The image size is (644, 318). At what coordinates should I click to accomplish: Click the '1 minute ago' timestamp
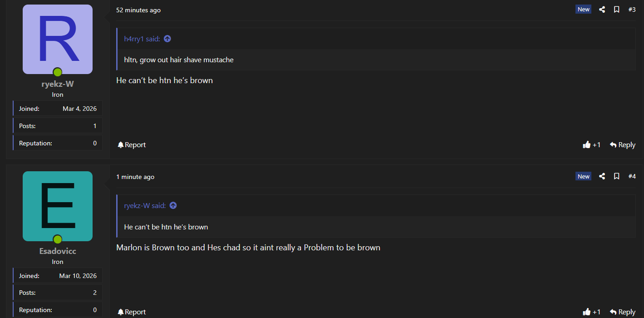pyautogui.click(x=135, y=177)
